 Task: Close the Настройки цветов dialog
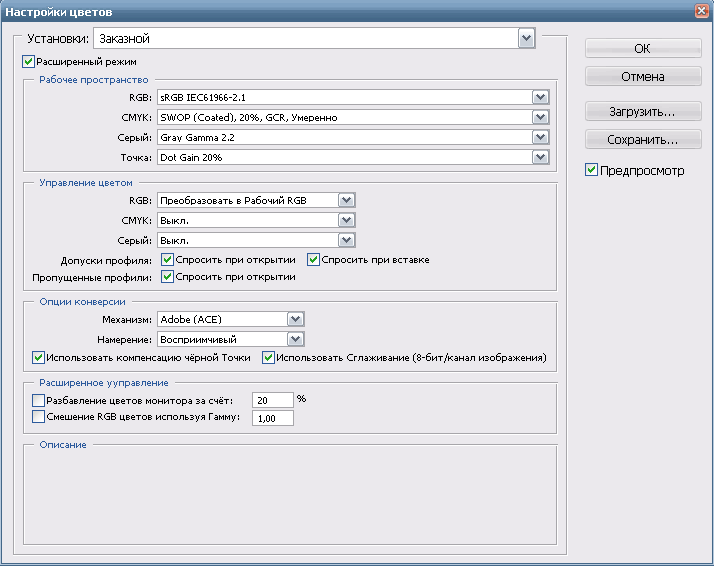[x=702, y=11]
